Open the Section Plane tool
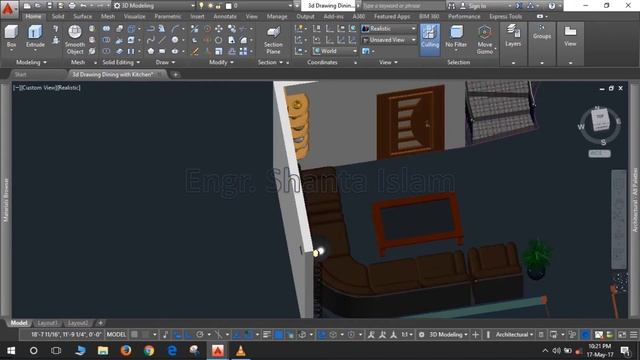Image resolution: width=640 pixels, height=360 pixels. (x=273, y=40)
